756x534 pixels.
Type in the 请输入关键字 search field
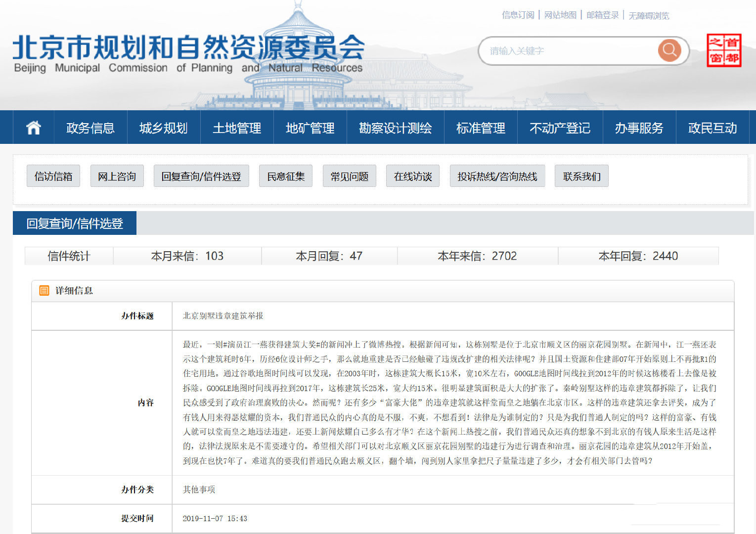[x=569, y=51]
